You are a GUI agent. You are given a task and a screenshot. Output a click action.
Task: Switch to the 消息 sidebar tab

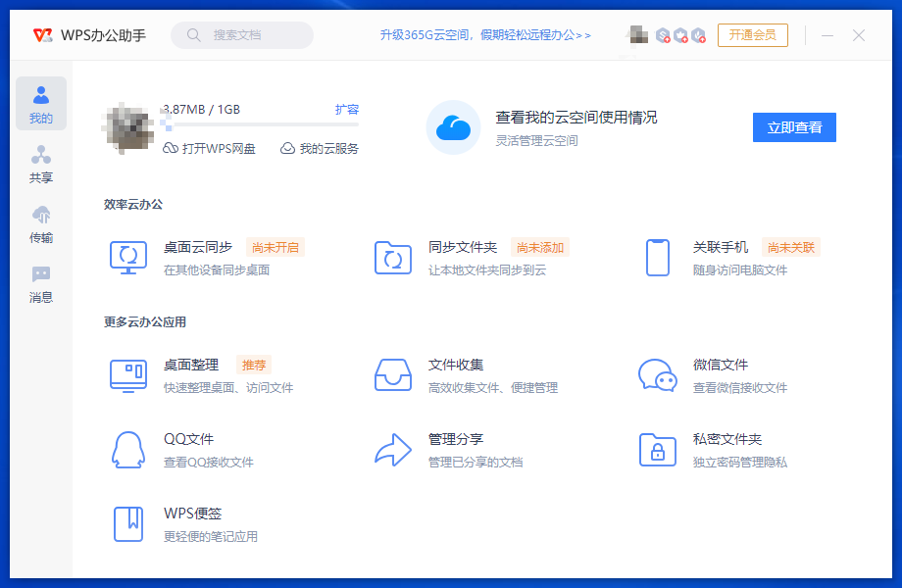(x=41, y=284)
